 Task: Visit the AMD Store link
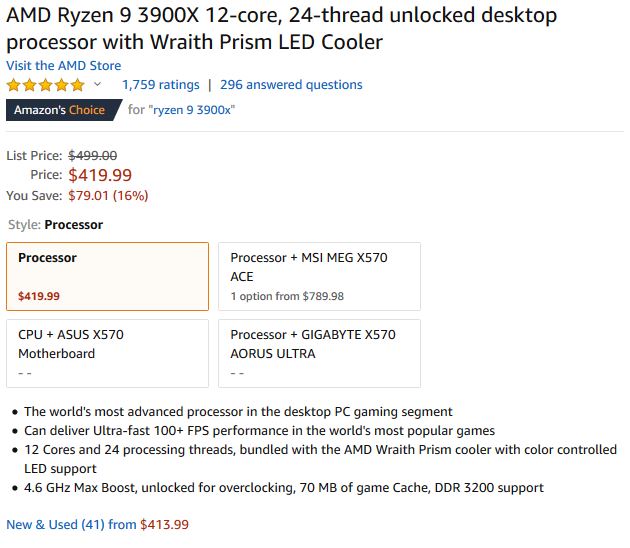point(63,65)
